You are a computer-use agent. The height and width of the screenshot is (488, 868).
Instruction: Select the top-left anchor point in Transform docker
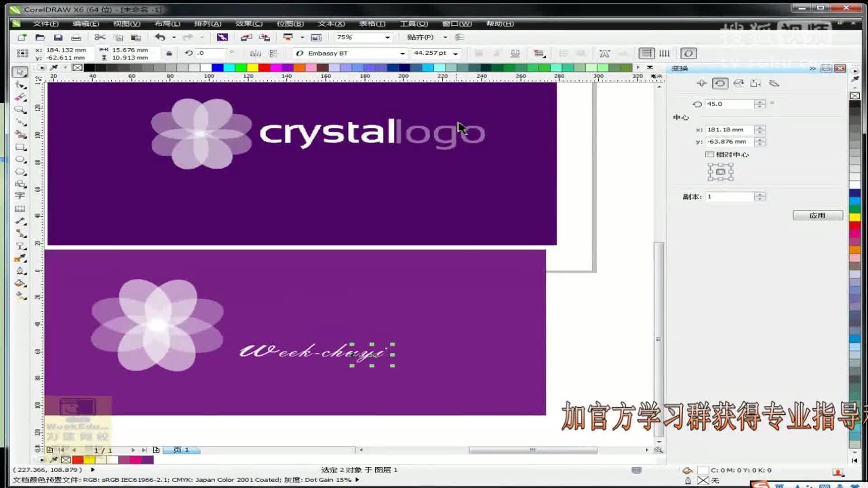point(710,164)
